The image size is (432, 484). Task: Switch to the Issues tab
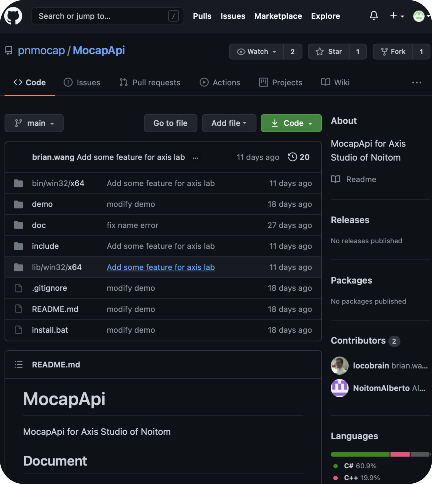coord(82,82)
